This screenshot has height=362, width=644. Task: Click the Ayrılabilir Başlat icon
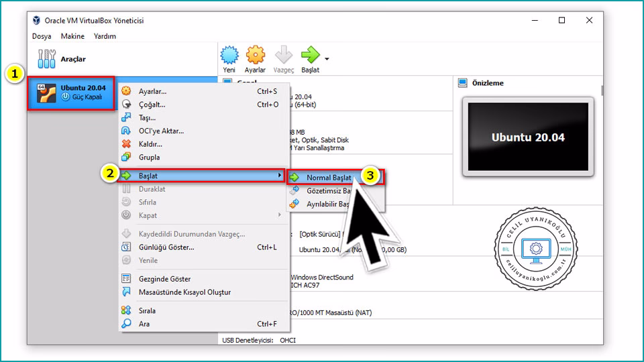click(294, 204)
